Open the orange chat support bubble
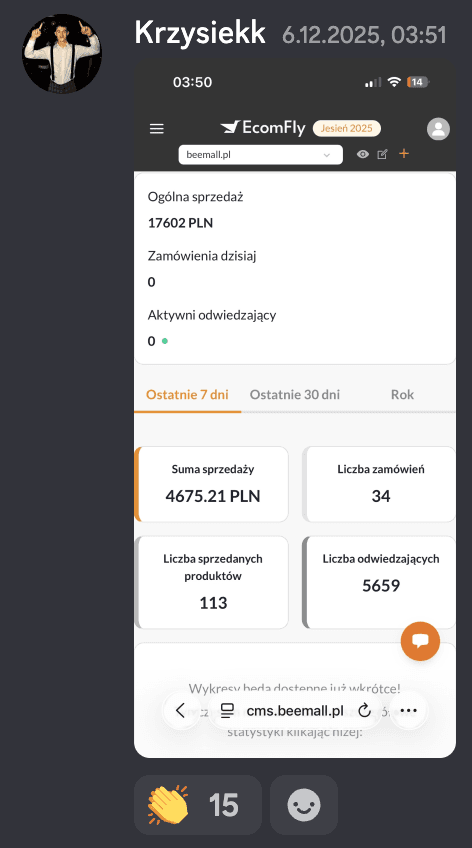This screenshot has height=848, width=472. click(x=420, y=641)
